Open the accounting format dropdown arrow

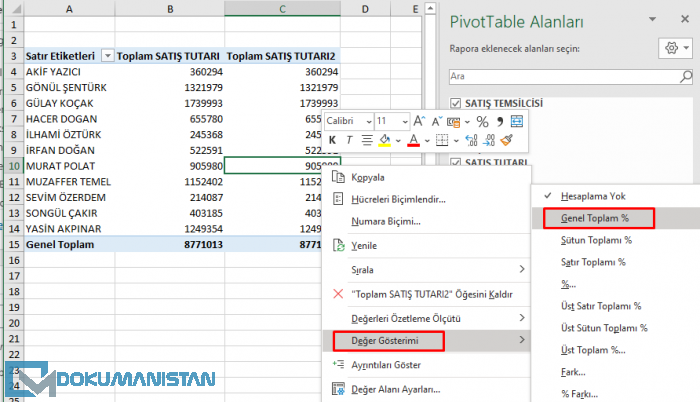pyautogui.click(x=467, y=121)
